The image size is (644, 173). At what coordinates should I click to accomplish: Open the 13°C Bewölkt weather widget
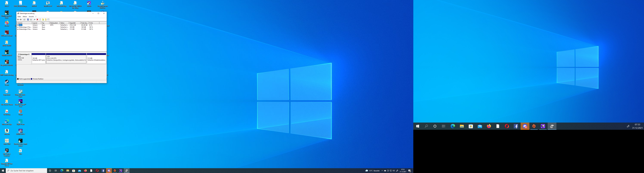(372, 170)
